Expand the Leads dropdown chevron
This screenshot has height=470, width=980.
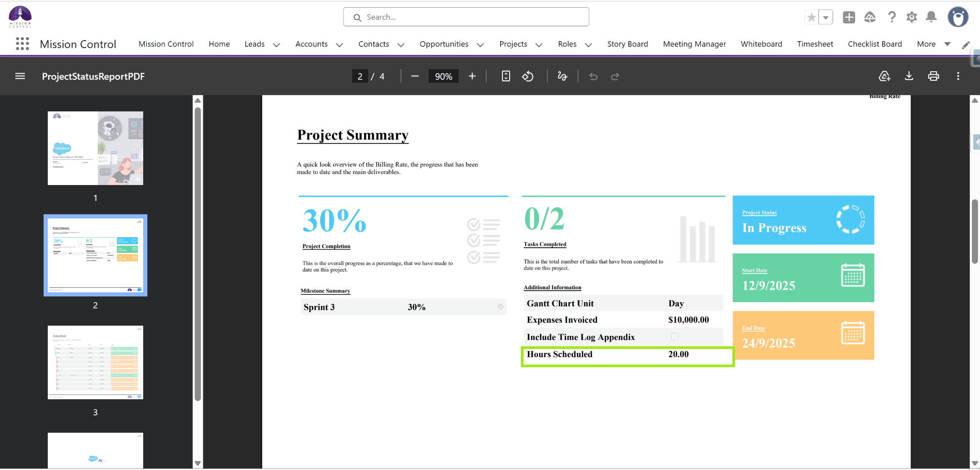coord(276,44)
